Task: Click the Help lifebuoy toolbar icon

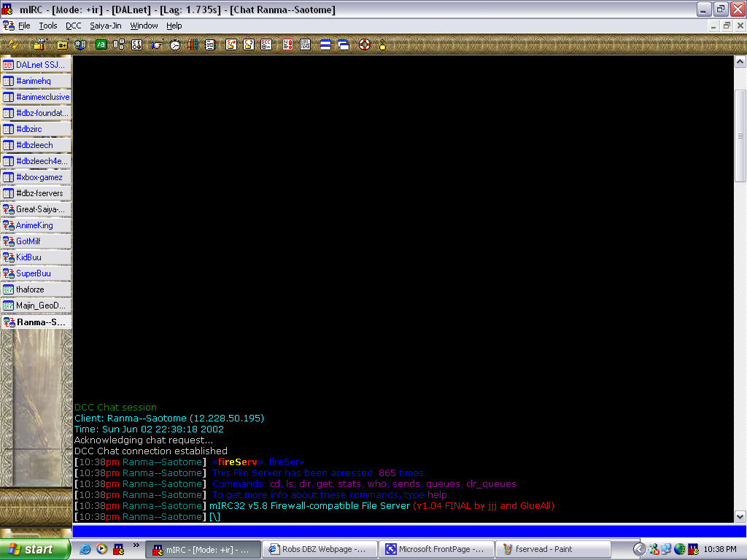Action: [364, 44]
